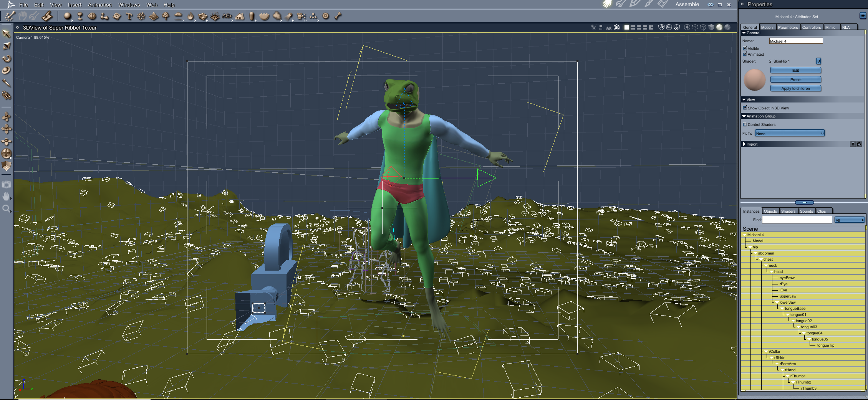Select the arrow Move tool
This screenshot has width=868, height=400.
[x=6, y=34]
